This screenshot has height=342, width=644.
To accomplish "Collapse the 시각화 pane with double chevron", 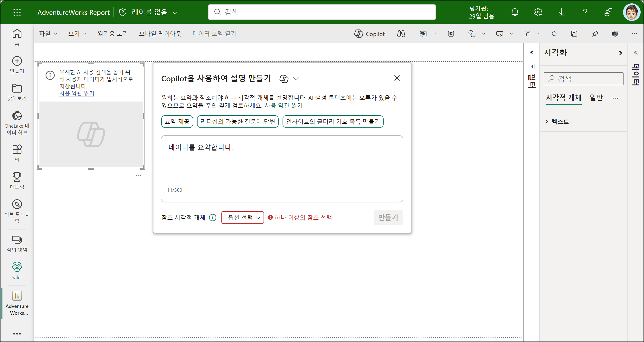I will (x=620, y=53).
